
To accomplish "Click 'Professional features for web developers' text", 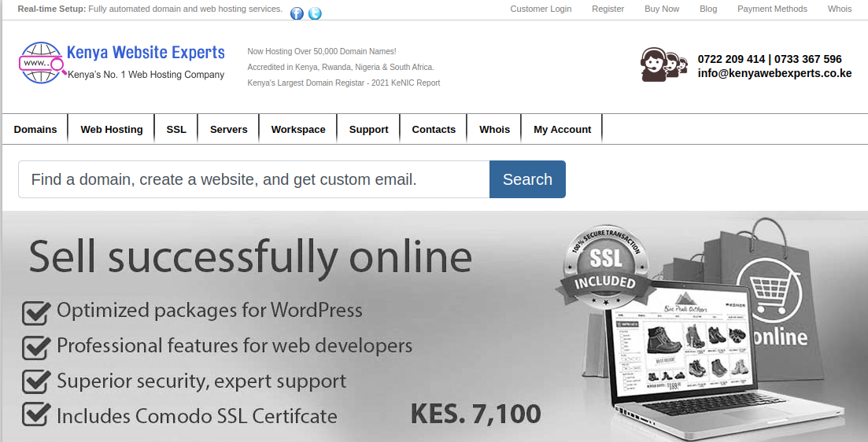I will click(x=235, y=346).
